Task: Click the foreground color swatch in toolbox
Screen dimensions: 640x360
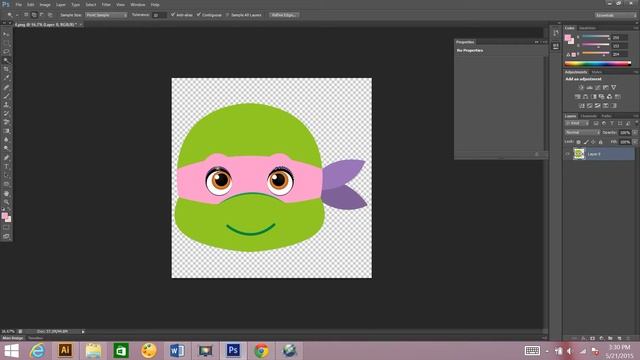Action: [4, 216]
